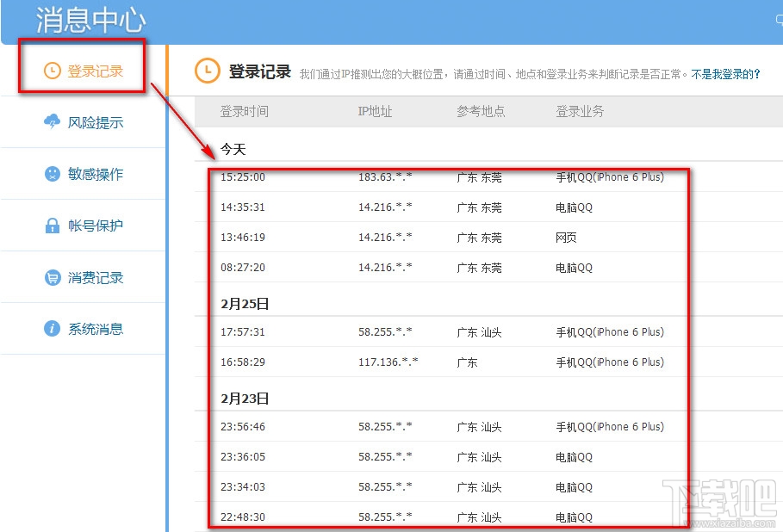Show 系统消息 section
This screenshot has height=532, width=783.
[83, 329]
